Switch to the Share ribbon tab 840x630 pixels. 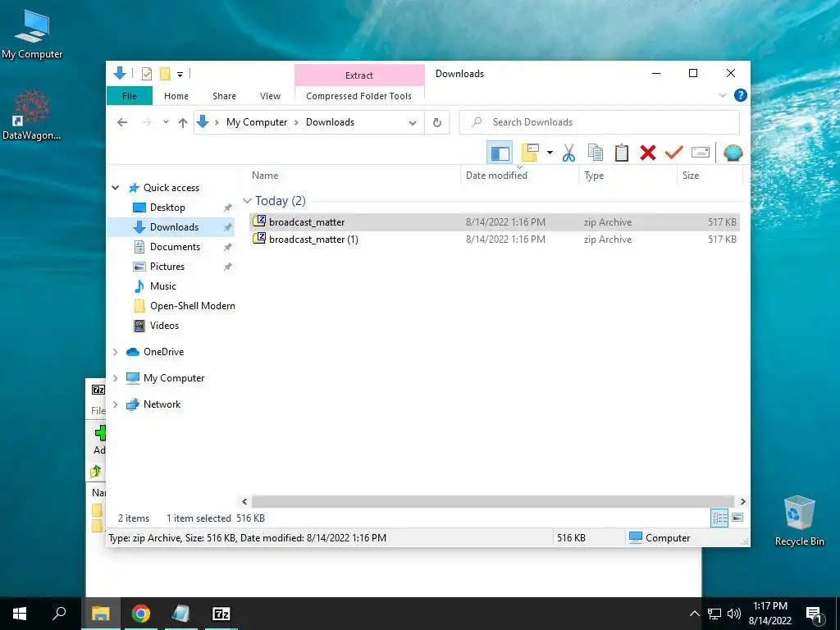pyautogui.click(x=224, y=96)
